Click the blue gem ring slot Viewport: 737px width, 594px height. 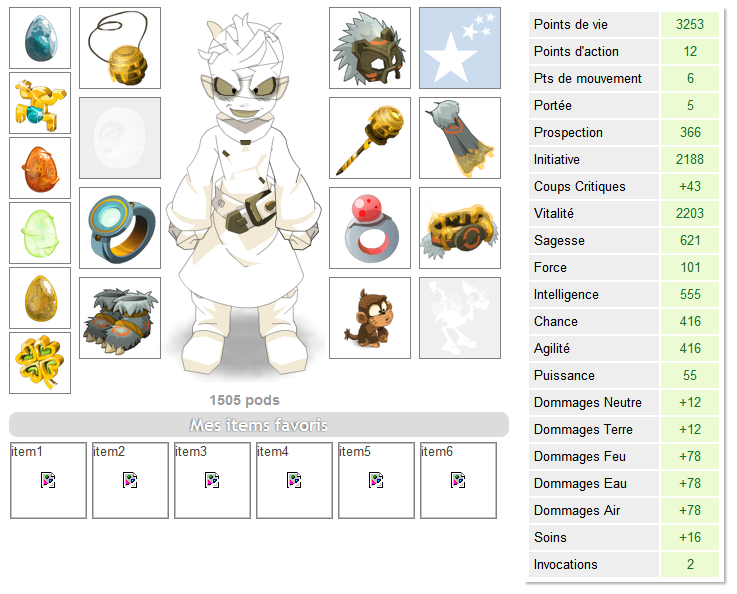pyautogui.click(x=120, y=228)
